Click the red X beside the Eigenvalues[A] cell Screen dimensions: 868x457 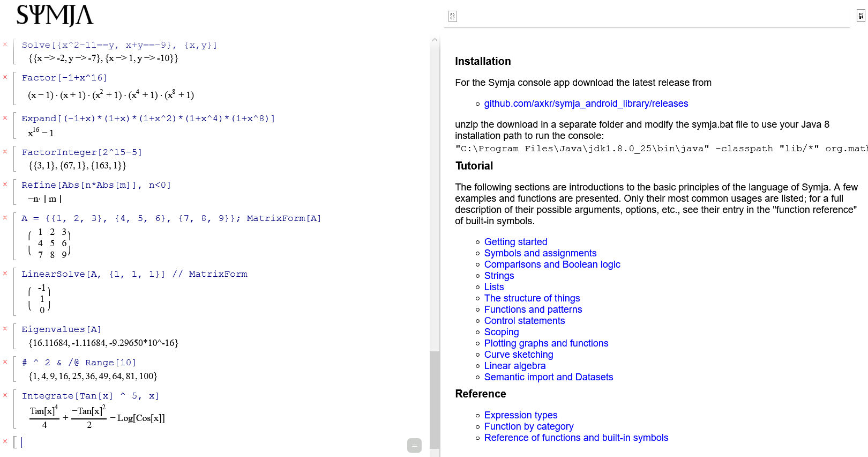tap(5, 329)
